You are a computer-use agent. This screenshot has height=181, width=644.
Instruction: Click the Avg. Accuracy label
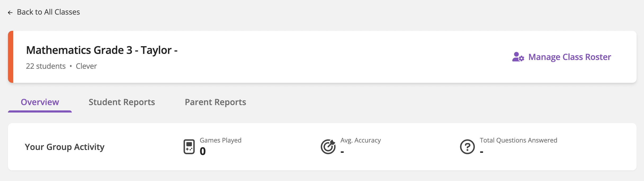click(x=361, y=140)
